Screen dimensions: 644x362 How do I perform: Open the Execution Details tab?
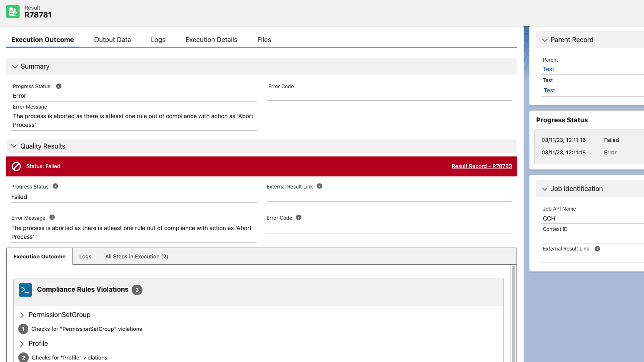pyautogui.click(x=211, y=40)
